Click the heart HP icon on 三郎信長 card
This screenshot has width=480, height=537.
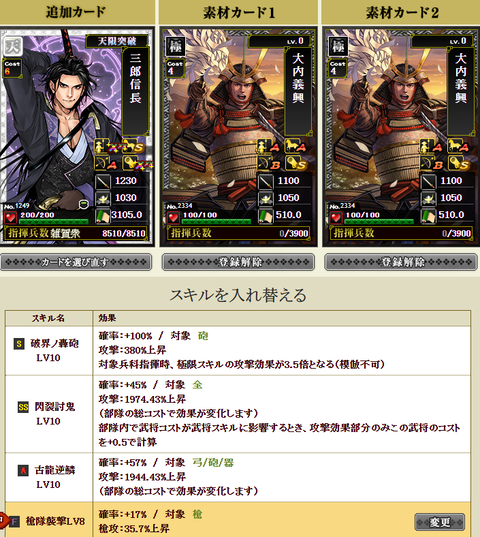tap(11, 217)
